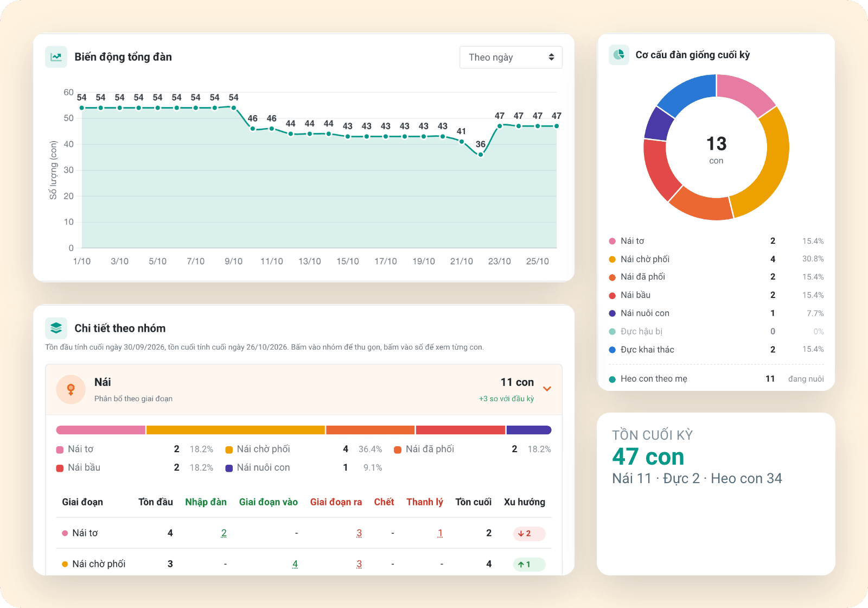Screen dimensions: 868x608
Task: Toggle Nái nuôi con in the donut legend
Action: pyautogui.click(x=716, y=313)
